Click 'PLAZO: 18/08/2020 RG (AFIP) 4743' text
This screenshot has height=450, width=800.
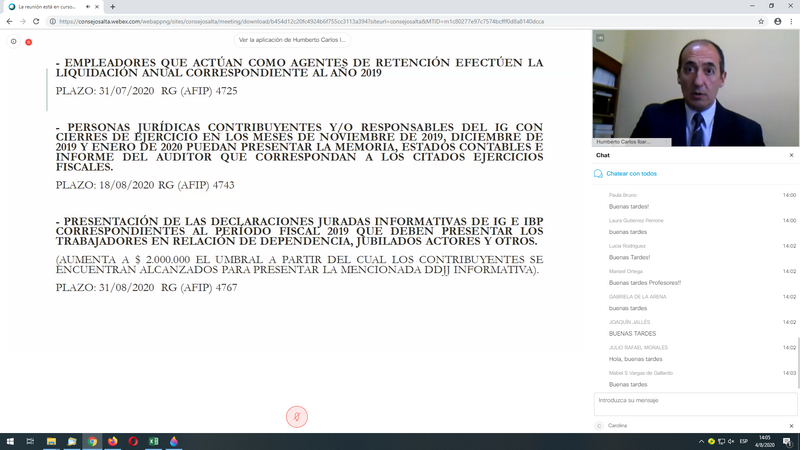coord(145,185)
